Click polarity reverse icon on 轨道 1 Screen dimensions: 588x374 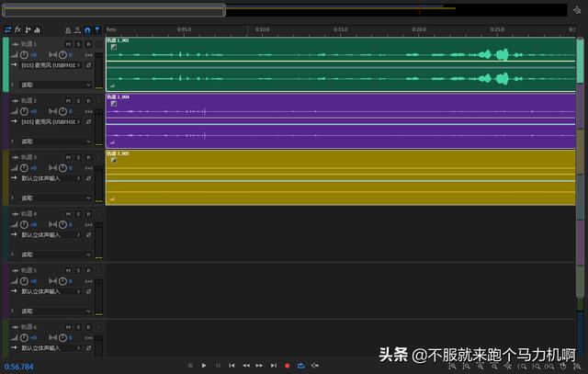(x=88, y=66)
